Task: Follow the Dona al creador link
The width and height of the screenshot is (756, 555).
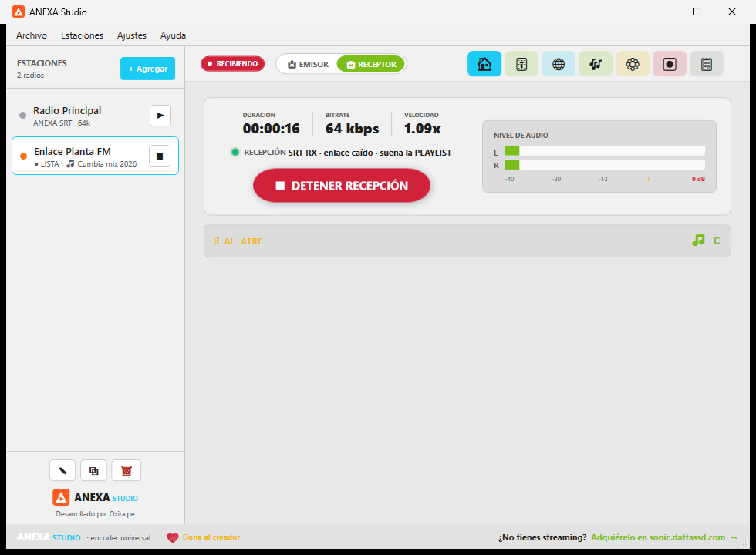Action: pyautogui.click(x=211, y=537)
